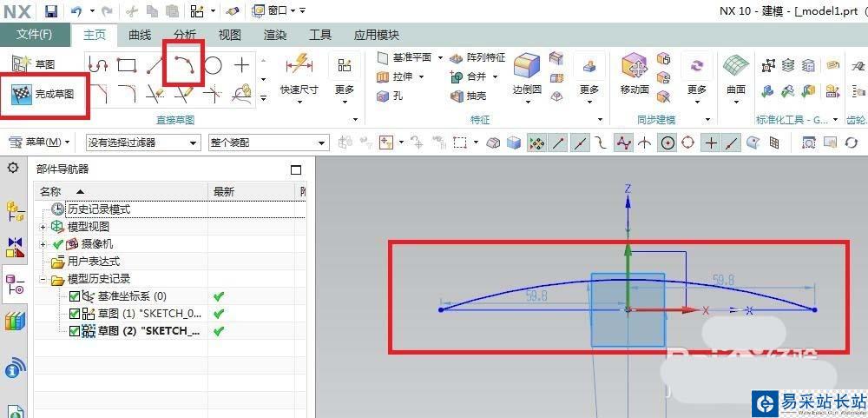Select the 用户表达式 tree row
The image size is (868, 418).
pos(169,261)
